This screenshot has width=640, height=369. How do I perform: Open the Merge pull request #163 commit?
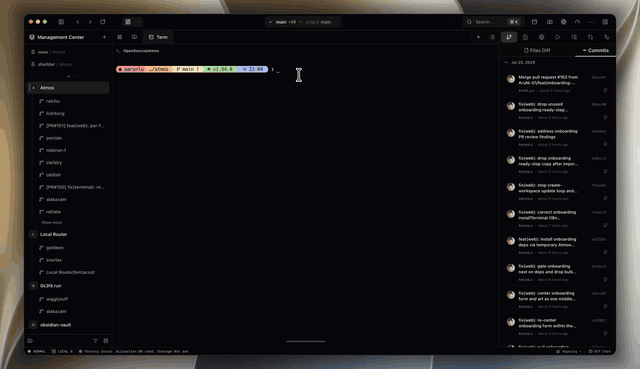point(558,83)
